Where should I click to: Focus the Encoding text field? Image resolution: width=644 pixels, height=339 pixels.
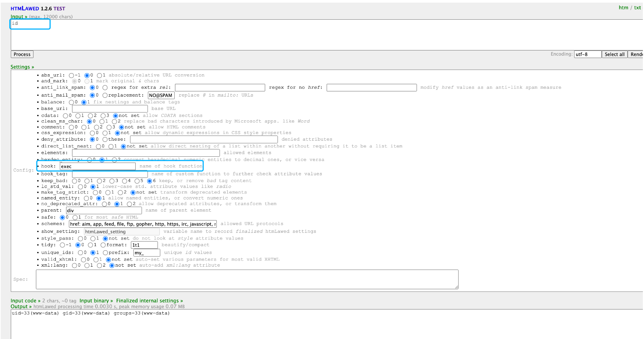(x=587, y=54)
